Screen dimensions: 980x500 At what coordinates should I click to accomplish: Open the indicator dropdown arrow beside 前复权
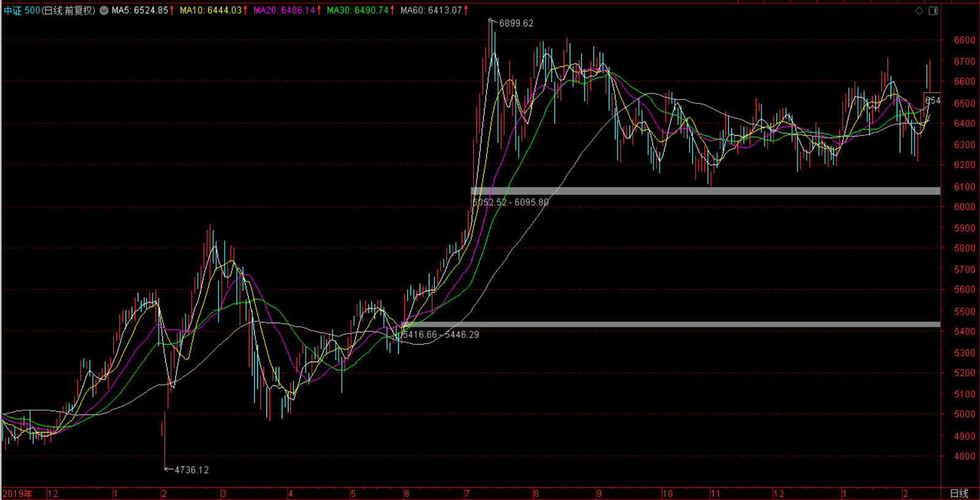104,10
